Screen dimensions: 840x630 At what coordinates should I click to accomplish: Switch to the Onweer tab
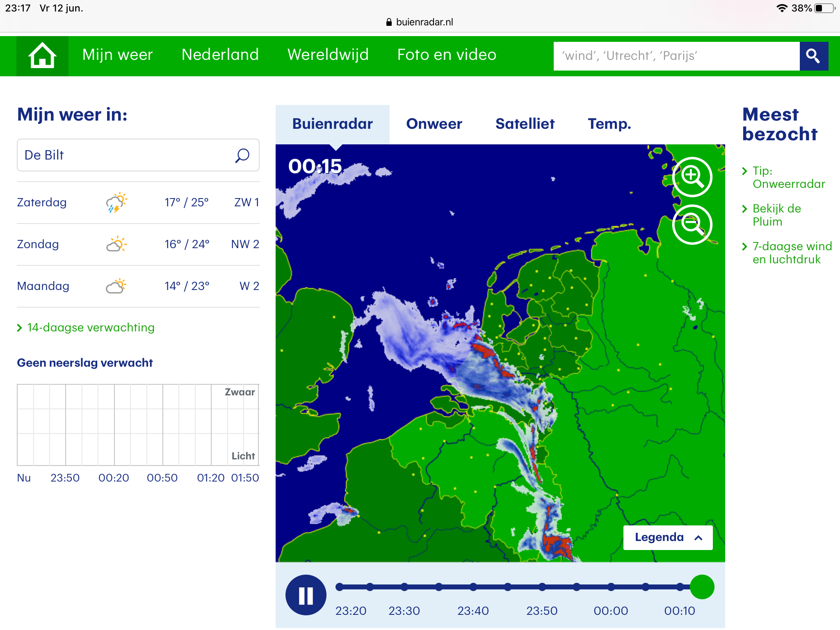(x=434, y=124)
